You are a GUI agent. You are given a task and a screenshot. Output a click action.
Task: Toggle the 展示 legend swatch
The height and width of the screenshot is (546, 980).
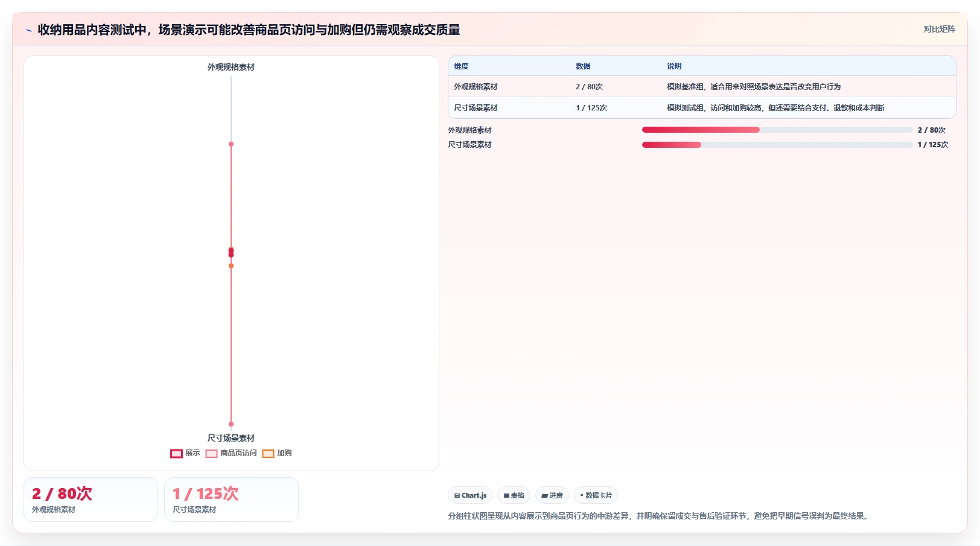coord(176,454)
